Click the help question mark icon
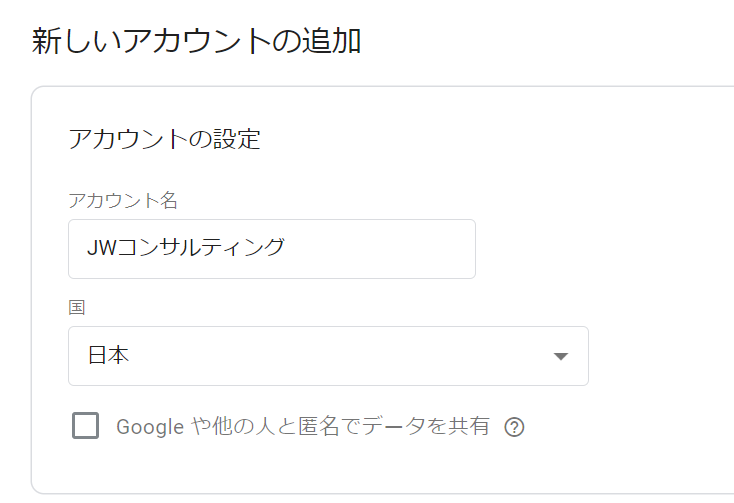The image size is (734, 503). 514,427
